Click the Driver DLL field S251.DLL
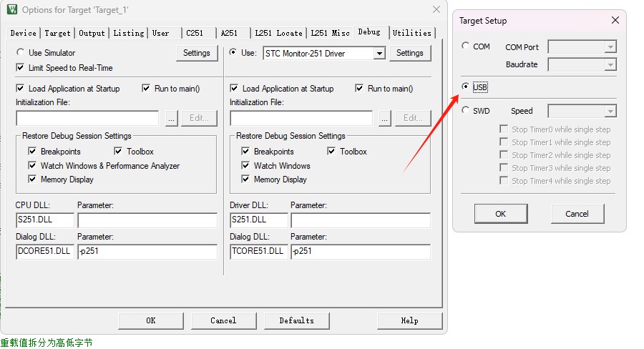 point(259,220)
